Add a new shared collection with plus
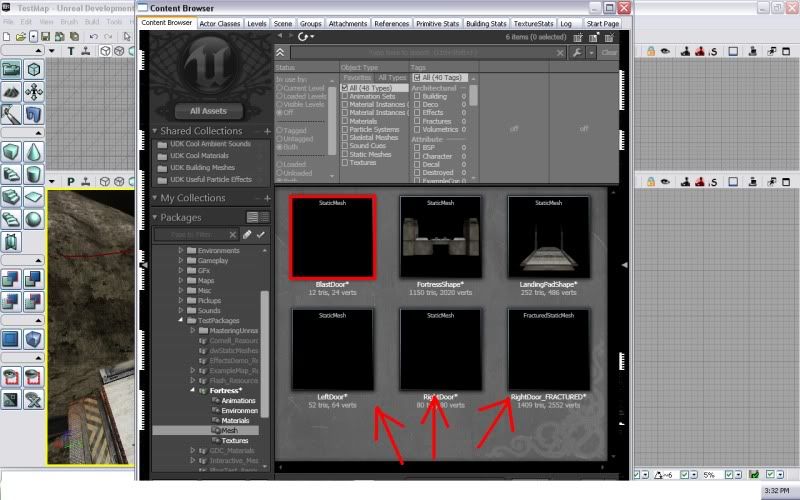This screenshot has width=800, height=500. 267,131
